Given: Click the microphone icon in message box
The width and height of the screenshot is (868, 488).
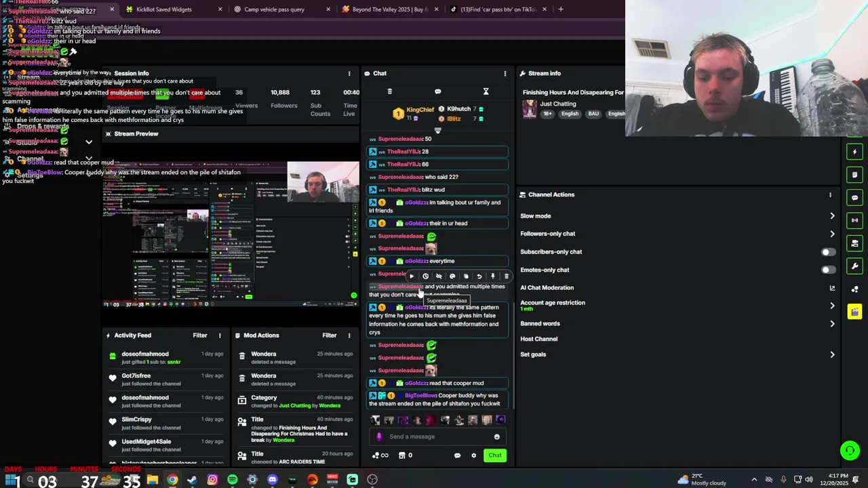Looking at the screenshot, I should 379,437.
